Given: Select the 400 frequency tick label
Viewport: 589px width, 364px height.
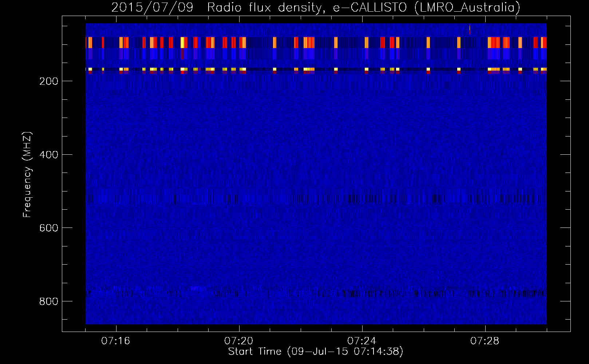Looking at the screenshot, I should click(48, 155).
